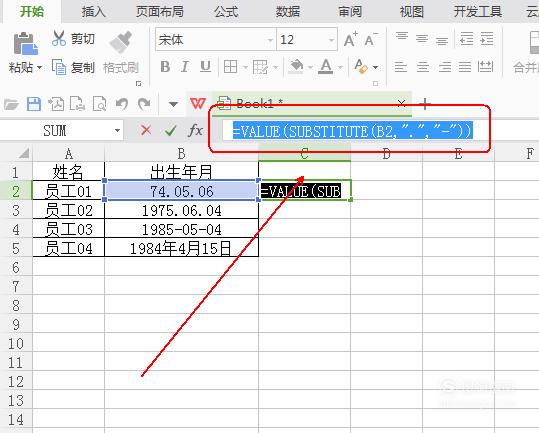Decrease indent icon
The image size is (539, 433).
tap(466, 39)
